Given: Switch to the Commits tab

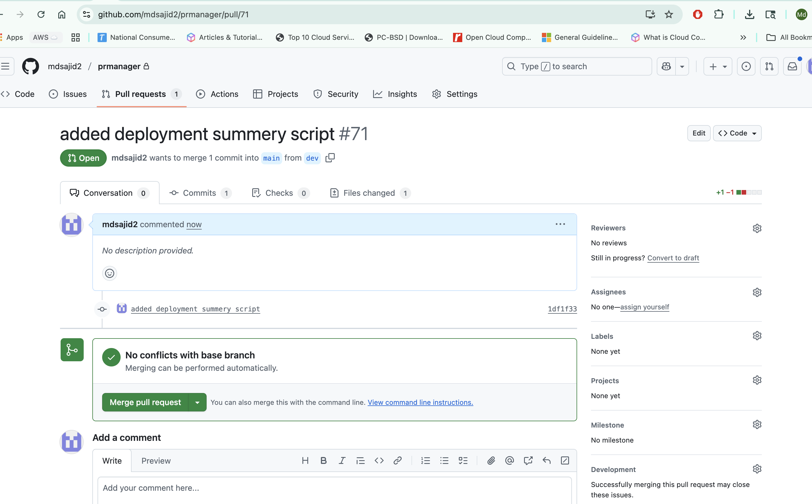Looking at the screenshot, I should (200, 193).
